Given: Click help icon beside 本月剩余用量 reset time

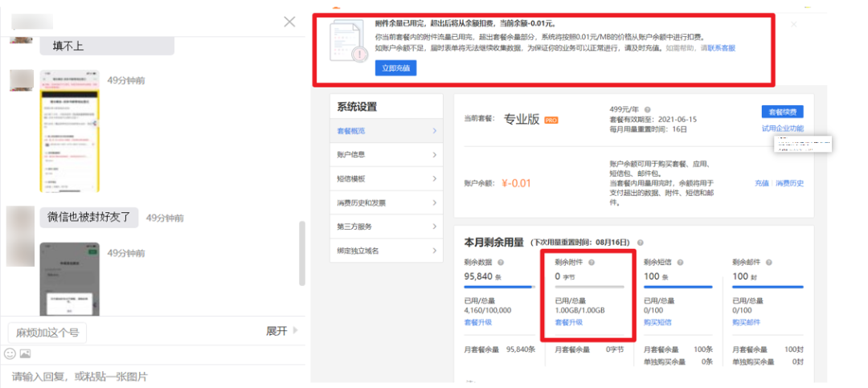Looking at the screenshot, I should (641, 242).
